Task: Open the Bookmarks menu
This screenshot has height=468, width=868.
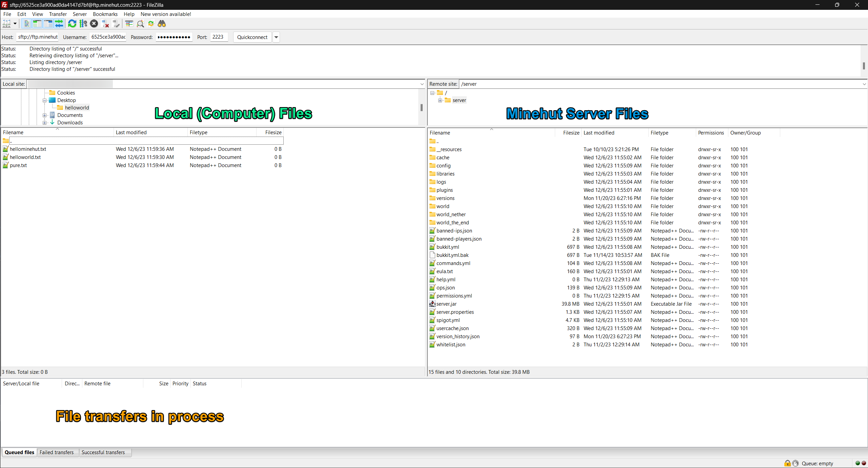Action: coord(105,14)
